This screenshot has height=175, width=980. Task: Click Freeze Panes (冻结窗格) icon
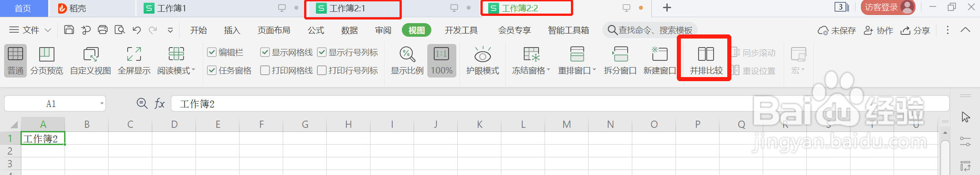click(x=531, y=54)
